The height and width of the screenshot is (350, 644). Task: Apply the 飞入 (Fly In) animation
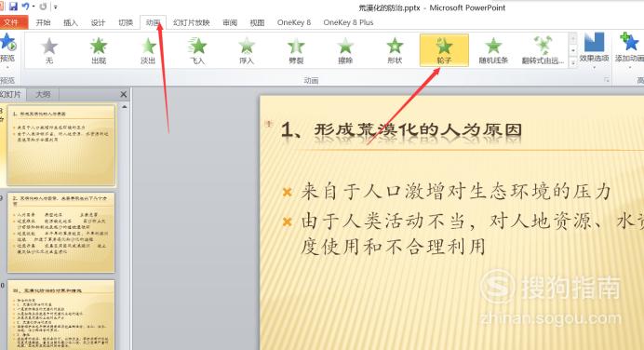pyautogui.click(x=197, y=51)
